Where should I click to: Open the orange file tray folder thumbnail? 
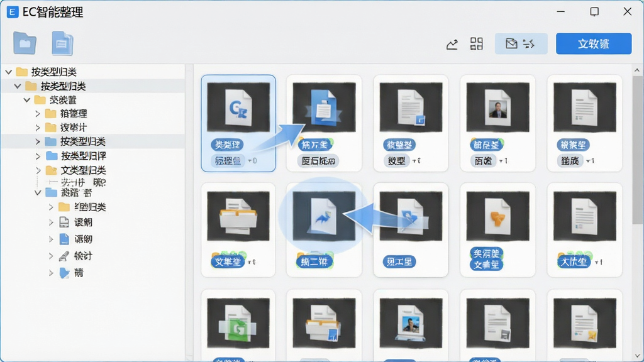pyautogui.click(x=238, y=216)
